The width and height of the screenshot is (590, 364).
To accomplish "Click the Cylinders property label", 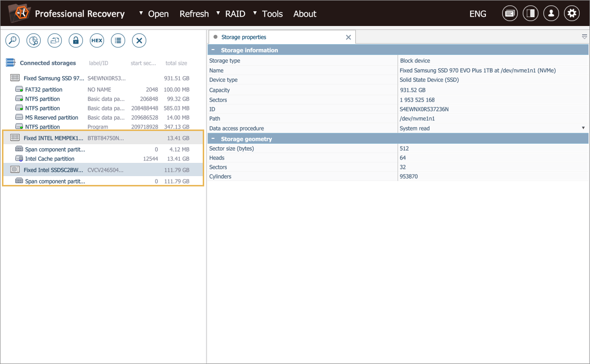I will click(x=220, y=177).
